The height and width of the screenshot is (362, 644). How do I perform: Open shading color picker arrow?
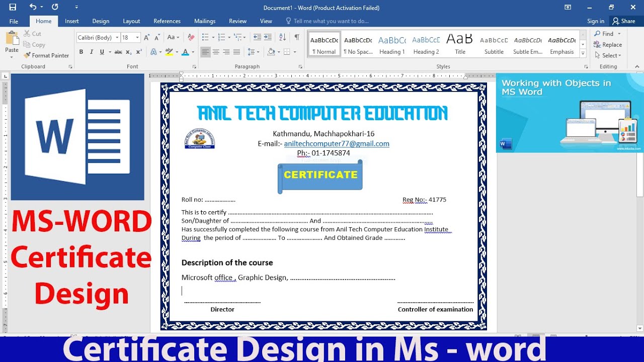click(x=278, y=52)
